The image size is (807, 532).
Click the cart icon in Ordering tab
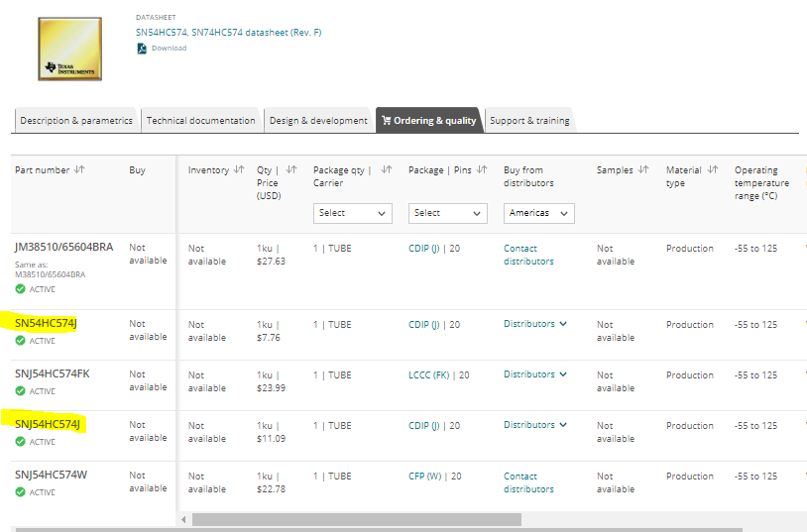tap(386, 121)
